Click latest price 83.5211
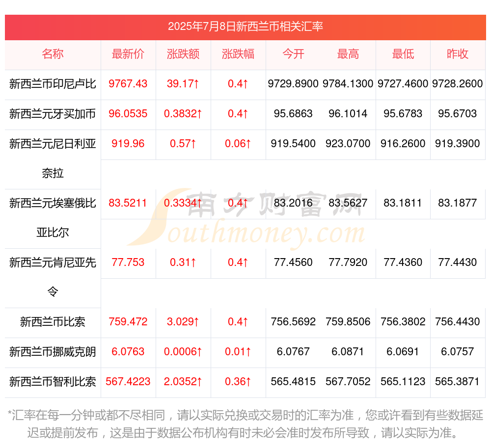 point(128,203)
